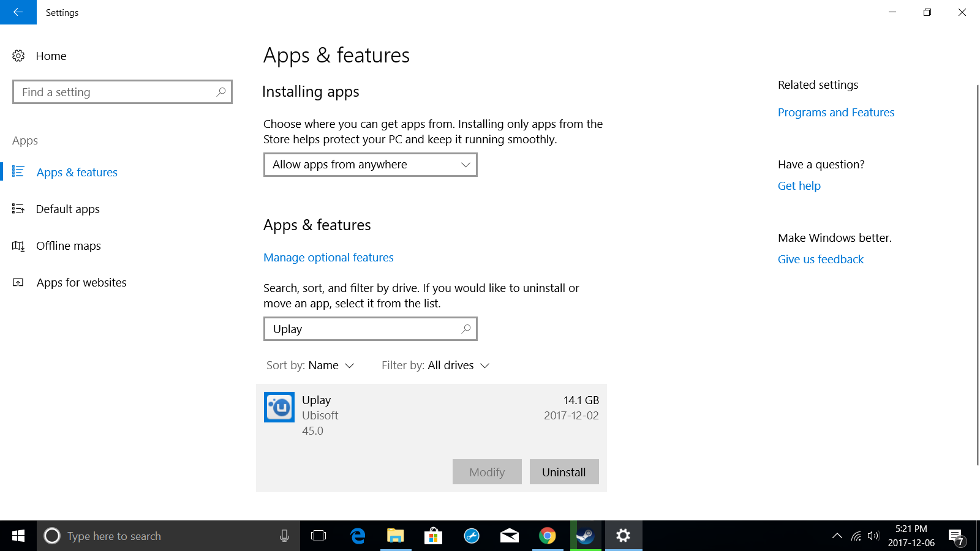Screen dimensions: 980x551
Task: Open the Windows Start menu
Action: [18, 536]
